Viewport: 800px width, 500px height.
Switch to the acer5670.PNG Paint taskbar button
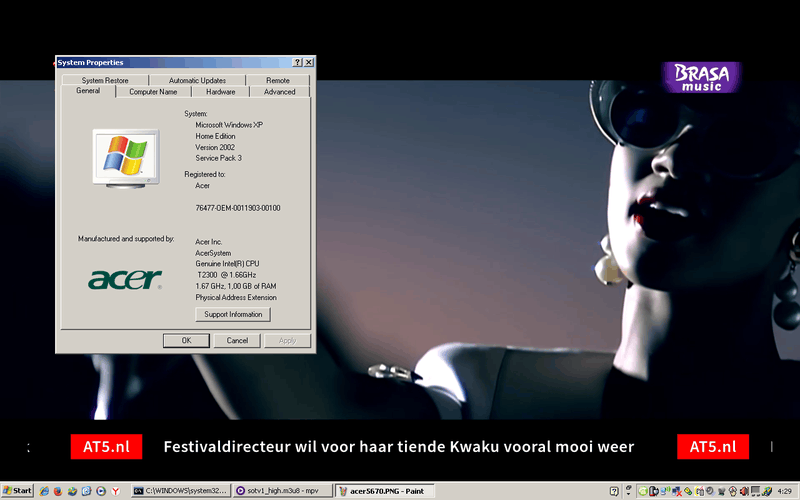[386, 491]
